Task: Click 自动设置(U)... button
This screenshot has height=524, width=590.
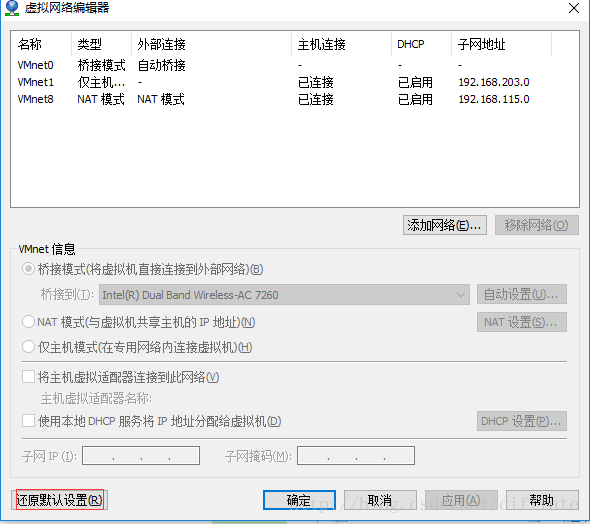Action: coord(522,294)
